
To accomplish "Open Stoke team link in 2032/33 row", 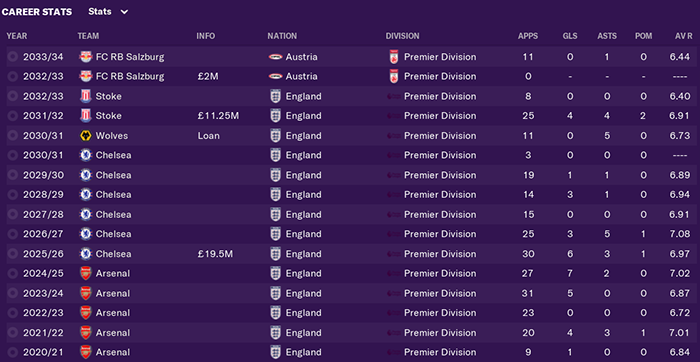I will (108, 96).
